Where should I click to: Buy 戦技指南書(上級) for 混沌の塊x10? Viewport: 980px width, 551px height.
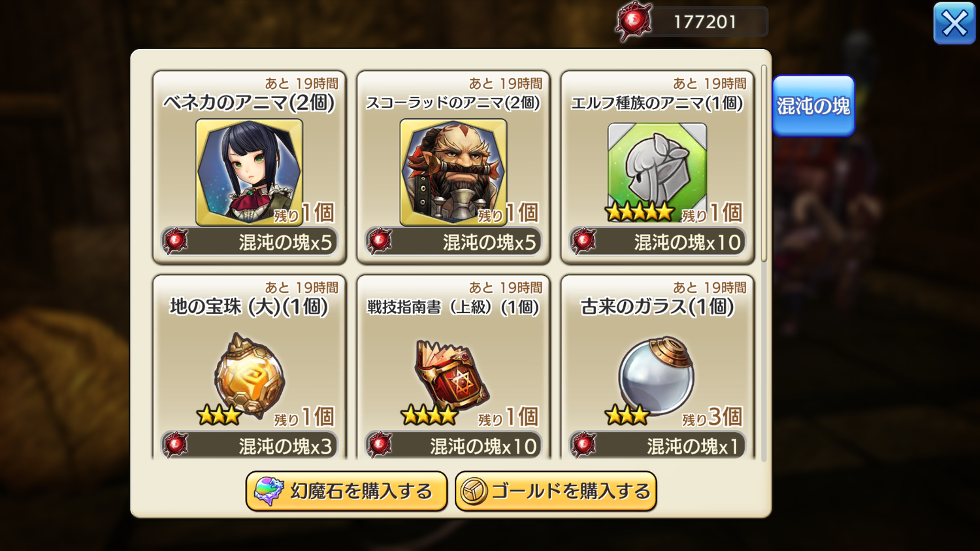pos(453,445)
